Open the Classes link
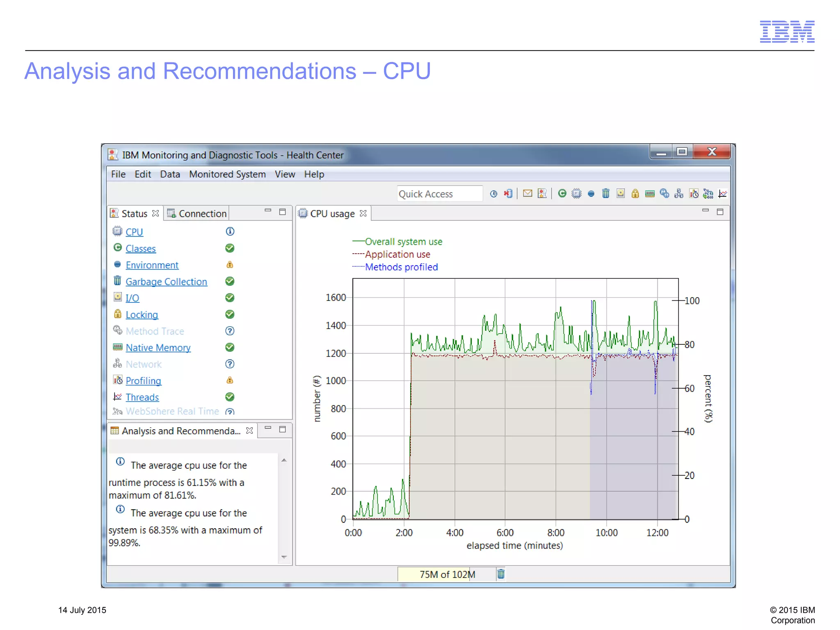This screenshot has height=630, width=840. point(141,249)
